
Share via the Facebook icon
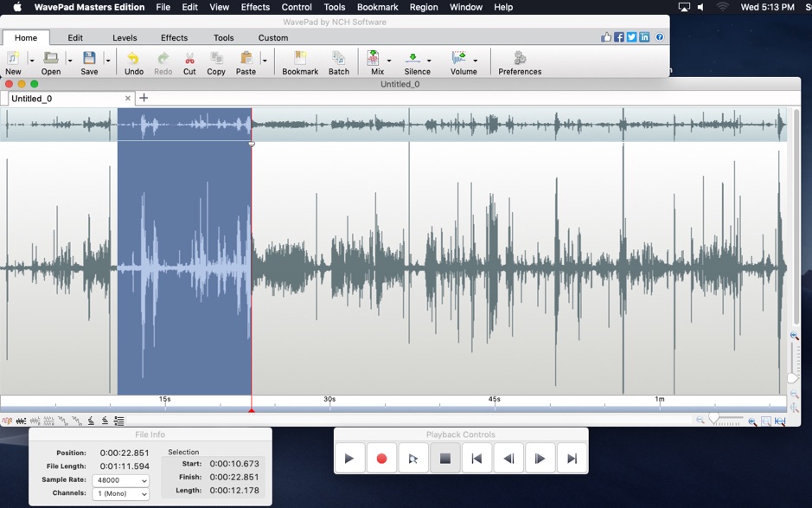click(x=619, y=36)
